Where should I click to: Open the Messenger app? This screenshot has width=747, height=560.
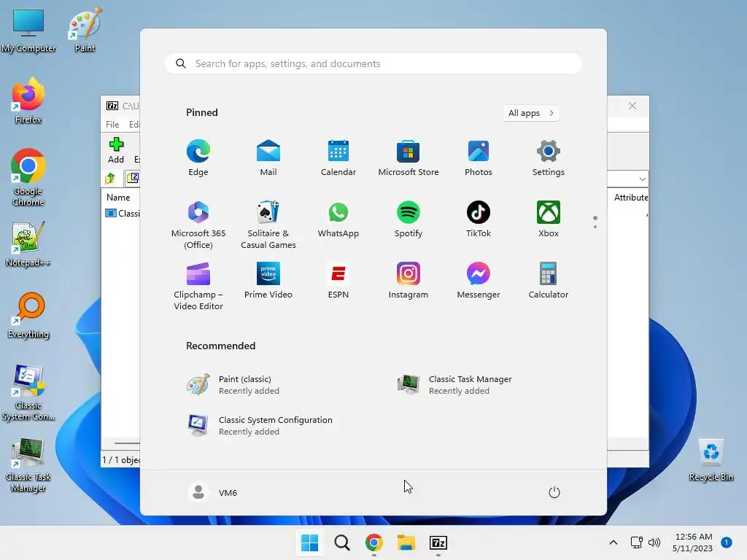479,281
